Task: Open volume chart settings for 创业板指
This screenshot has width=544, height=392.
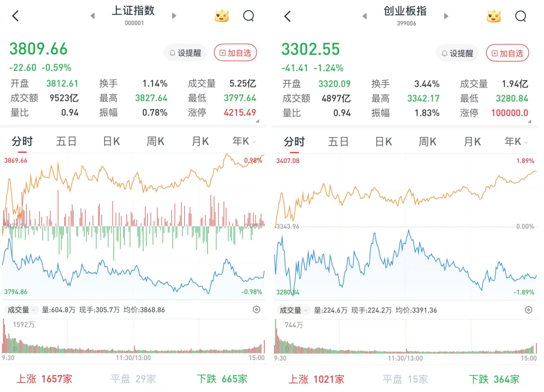Action: click(x=529, y=310)
